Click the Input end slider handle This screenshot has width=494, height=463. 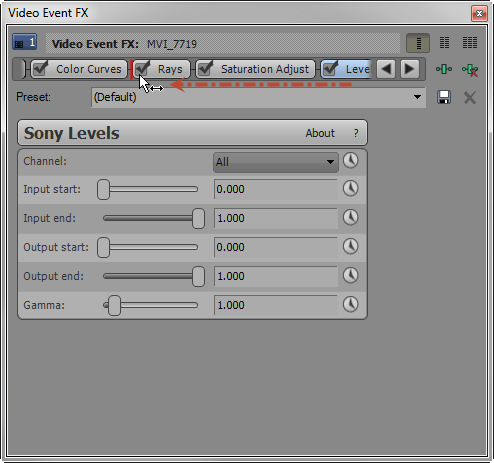click(198, 218)
